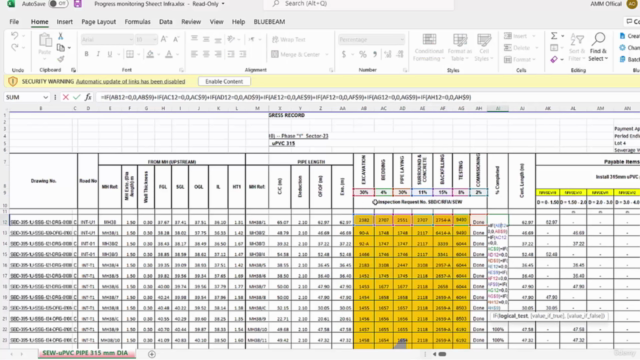
Task: Click the Cut scissors icon
Action: click(x=60, y=36)
